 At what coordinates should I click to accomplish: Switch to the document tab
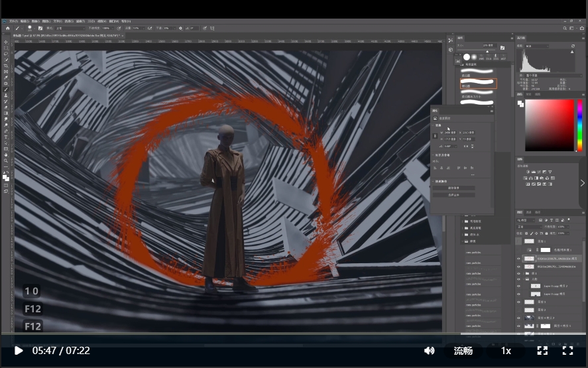pyautogui.click(x=66, y=36)
